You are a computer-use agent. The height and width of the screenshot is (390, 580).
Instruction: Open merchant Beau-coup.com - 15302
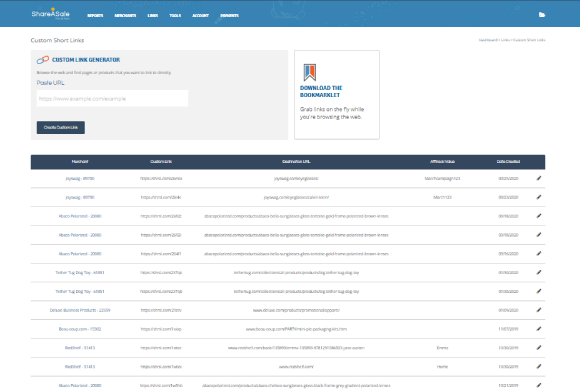tap(80, 329)
